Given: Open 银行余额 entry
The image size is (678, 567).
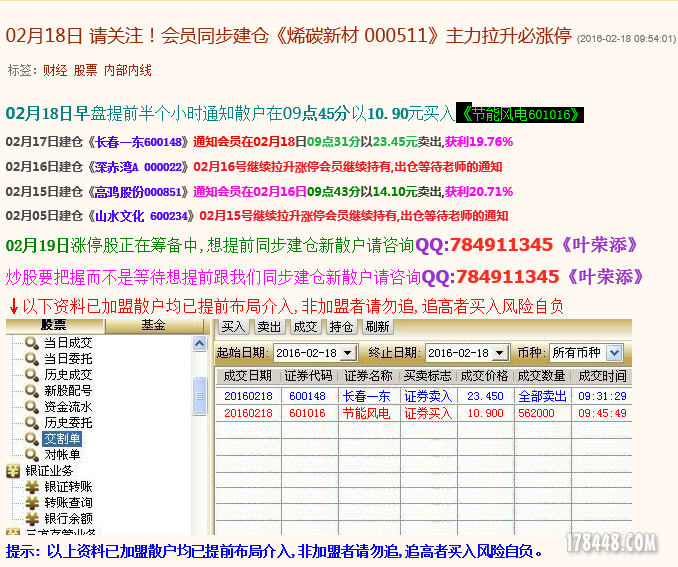Looking at the screenshot, I should [68, 519].
